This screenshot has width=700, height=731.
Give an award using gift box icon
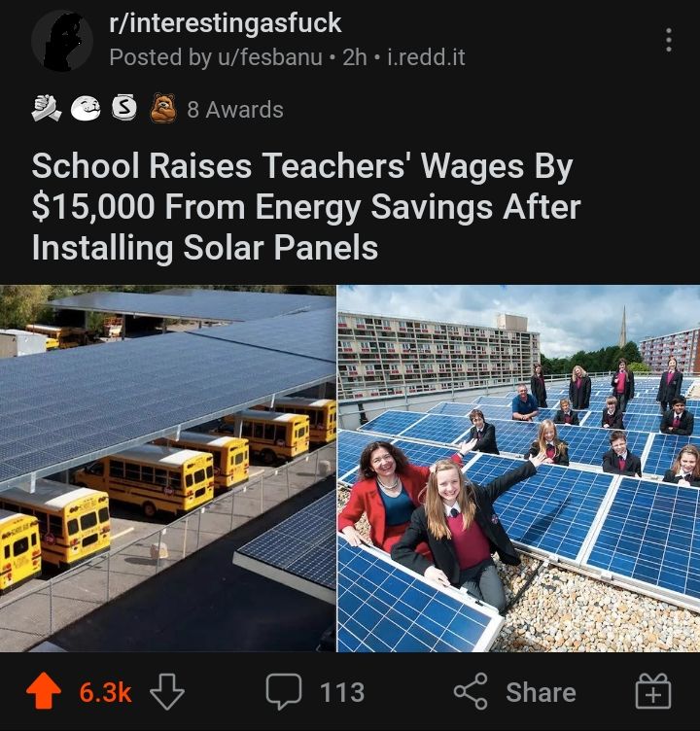(x=653, y=691)
